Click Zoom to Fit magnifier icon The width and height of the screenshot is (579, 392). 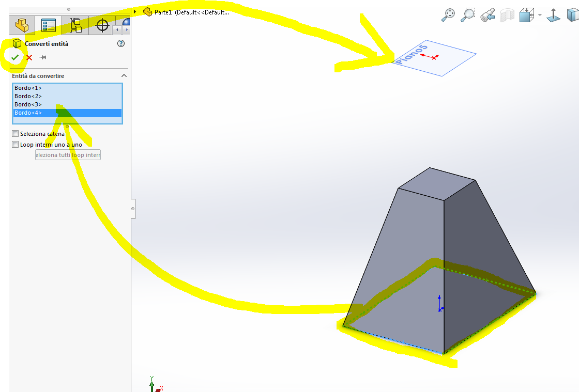point(447,15)
